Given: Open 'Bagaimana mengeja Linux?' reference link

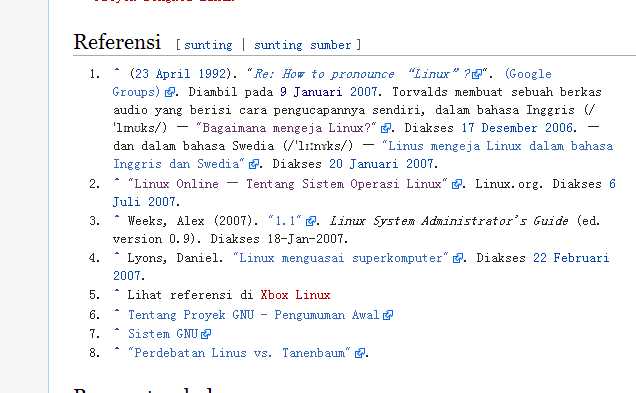Looking at the screenshot, I should pos(286,128).
